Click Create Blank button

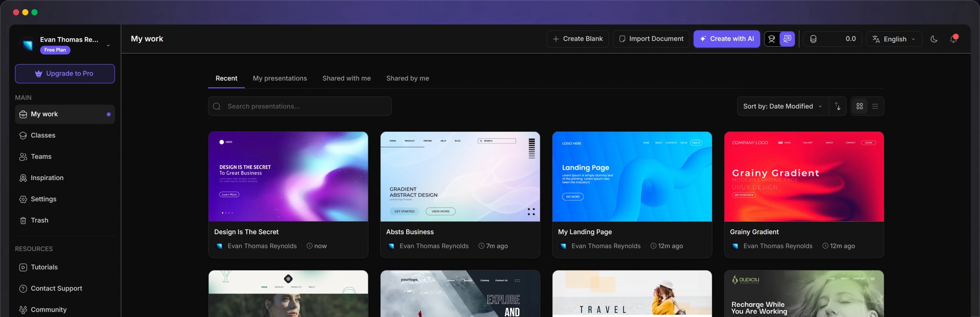578,39
